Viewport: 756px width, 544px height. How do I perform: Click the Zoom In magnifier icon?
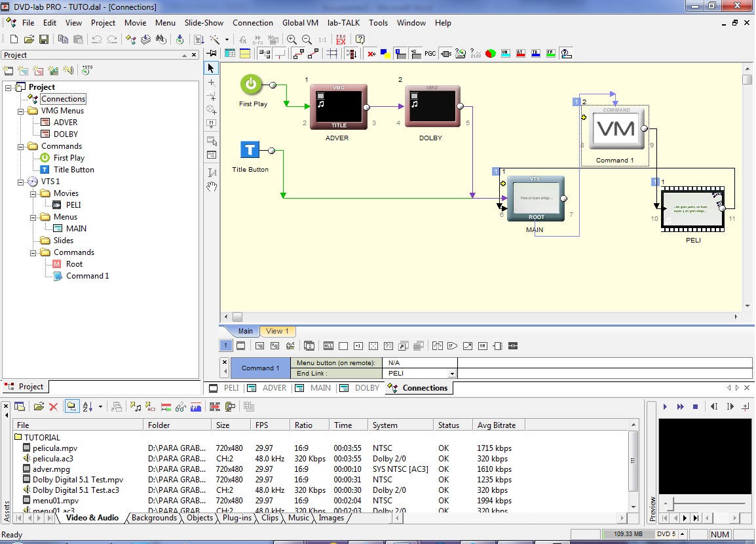[292, 39]
